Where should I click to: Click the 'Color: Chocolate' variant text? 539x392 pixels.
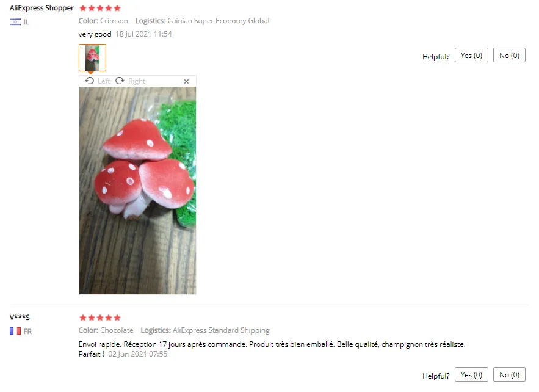coord(106,330)
